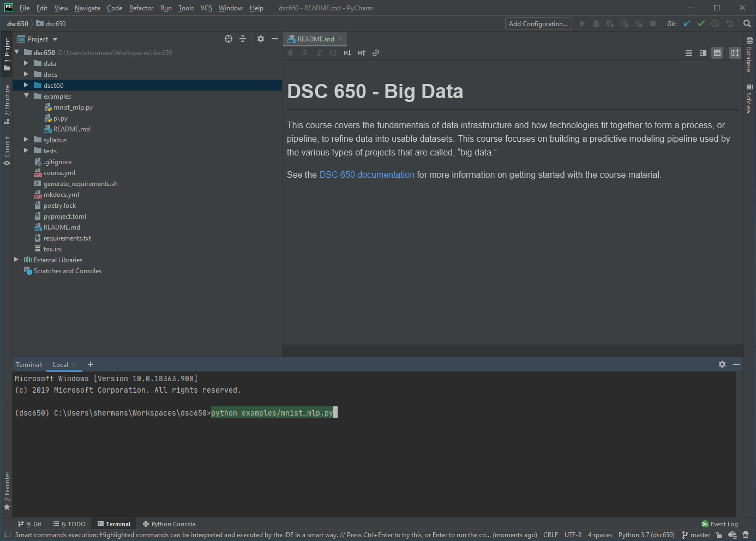Screen dimensions: 756x541
Task: Hide the Project tool window
Action: click(x=275, y=39)
